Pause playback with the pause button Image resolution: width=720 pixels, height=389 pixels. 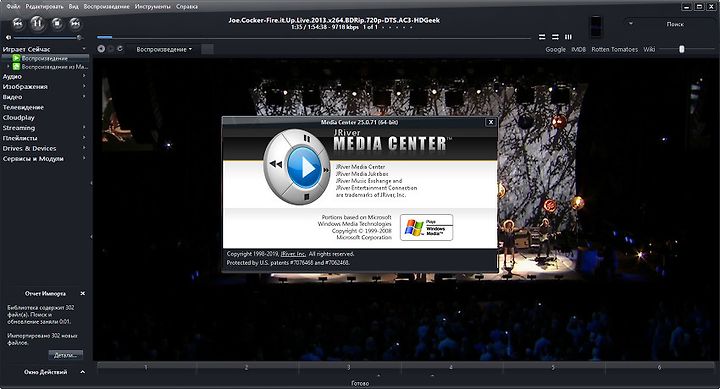tap(37, 23)
